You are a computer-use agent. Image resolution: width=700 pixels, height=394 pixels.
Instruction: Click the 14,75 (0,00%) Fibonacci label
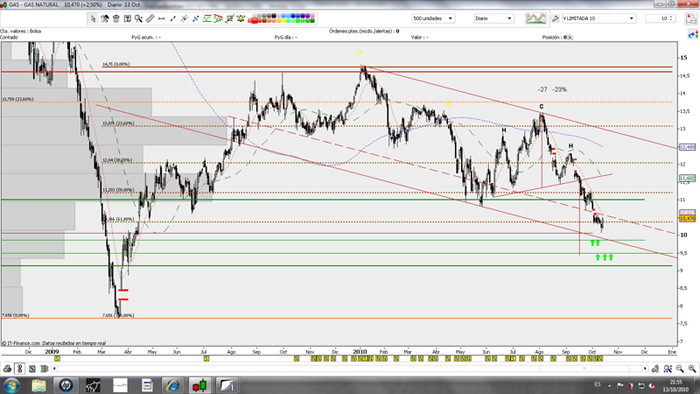coord(116,64)
